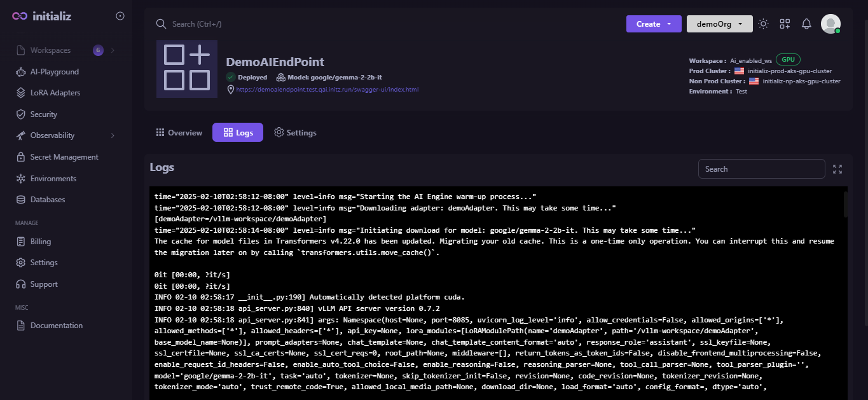The width and height of the screenshot is (868, 400).
Task: Click the Documentation file icon
Action: pos(20,326)
